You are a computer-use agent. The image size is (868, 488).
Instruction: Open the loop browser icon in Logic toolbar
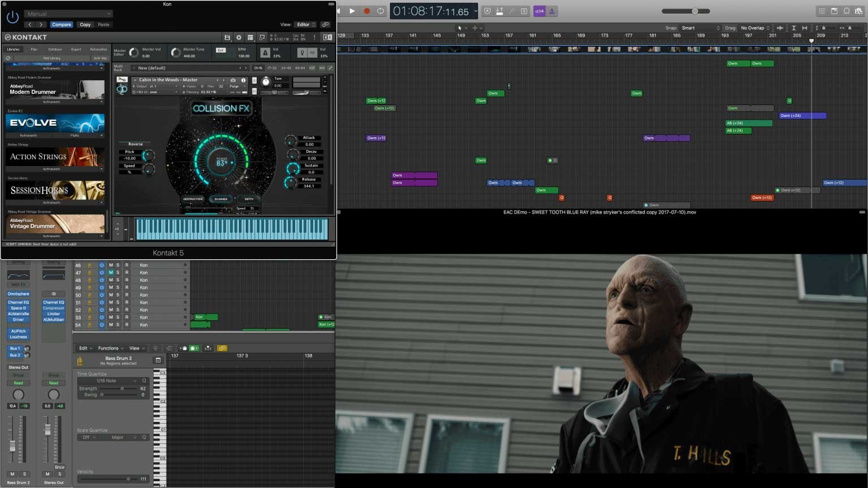click(x=847, y=11)
